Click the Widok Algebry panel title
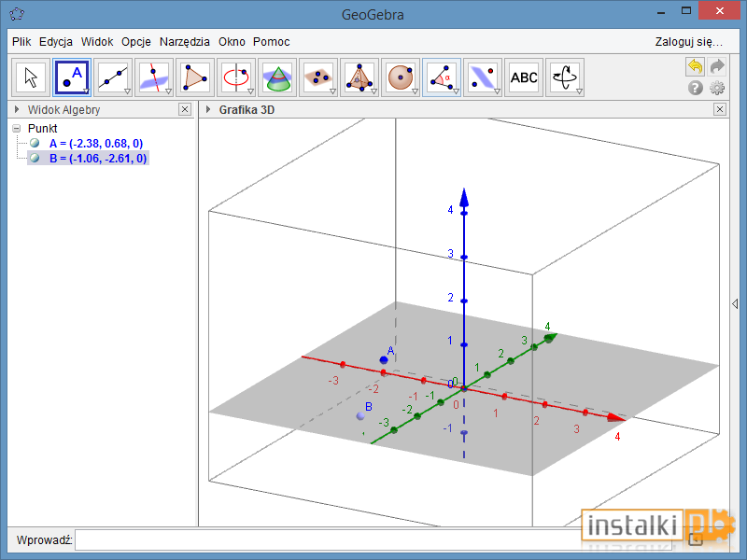 coord(63,110)
